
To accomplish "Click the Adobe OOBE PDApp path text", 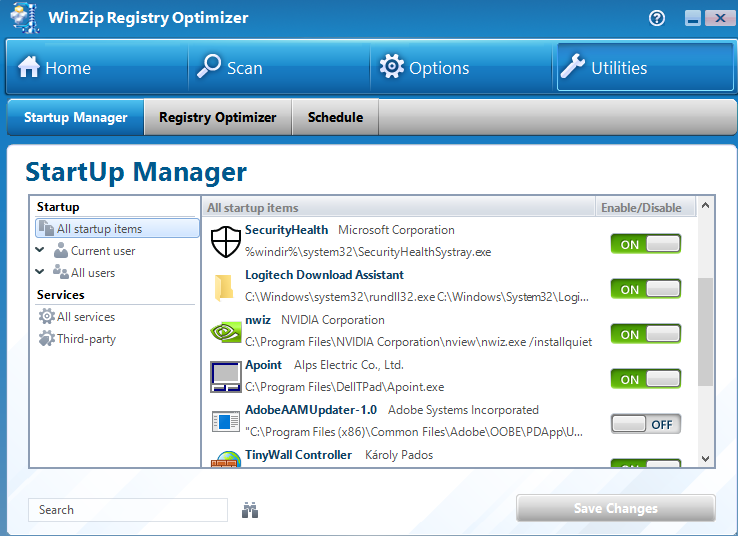I will click(x=414, y=432).
